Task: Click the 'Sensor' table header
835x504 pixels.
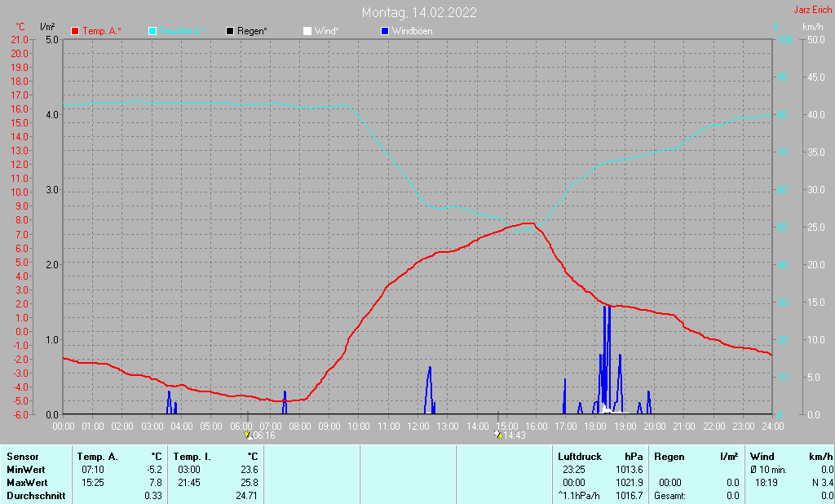Action: [23, 457]
